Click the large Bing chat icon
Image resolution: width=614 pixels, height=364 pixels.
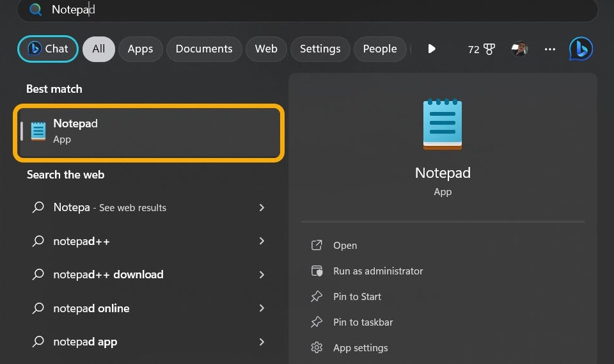point(581,49)
